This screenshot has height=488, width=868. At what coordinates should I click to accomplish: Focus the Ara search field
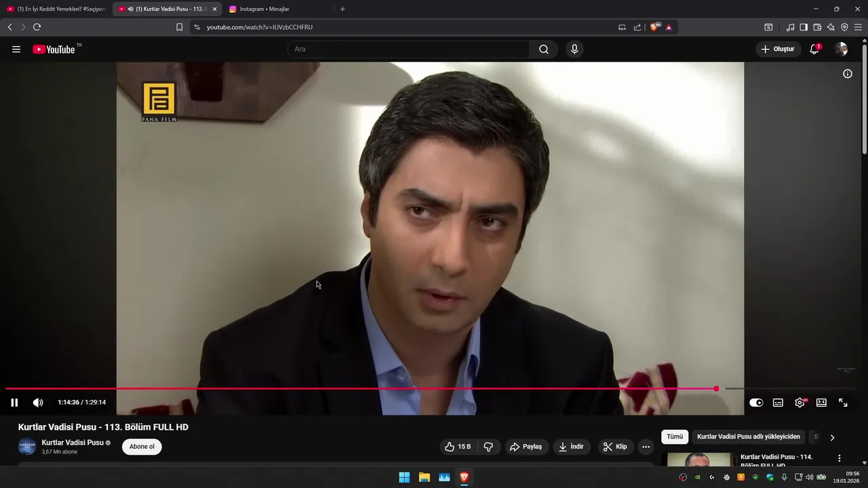click(x=408, y=49)
